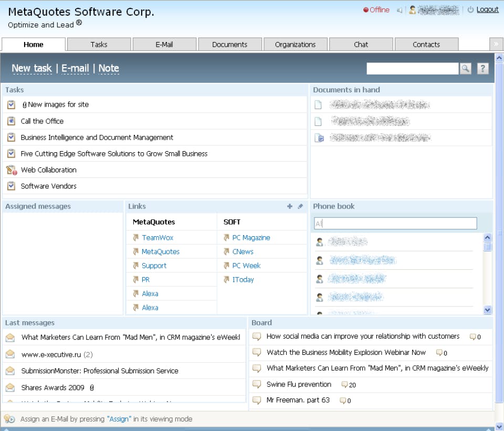Click the Phone book scroll up arrow
This screenshot has height=431, width=504.
487,237
